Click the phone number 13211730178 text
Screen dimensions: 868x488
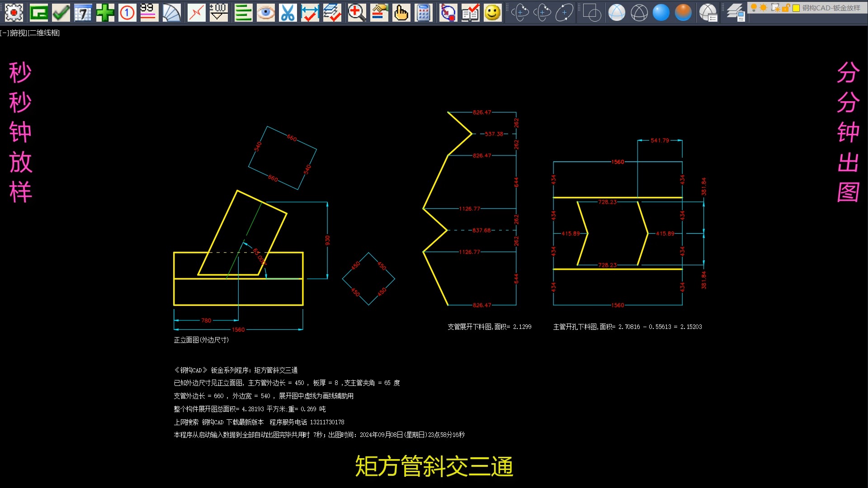click(329, 422)
